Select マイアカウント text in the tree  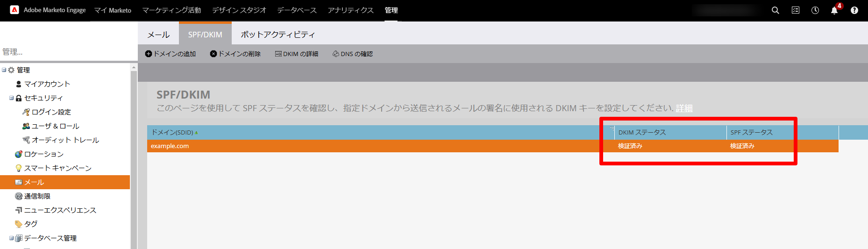[x=47, y=84]
